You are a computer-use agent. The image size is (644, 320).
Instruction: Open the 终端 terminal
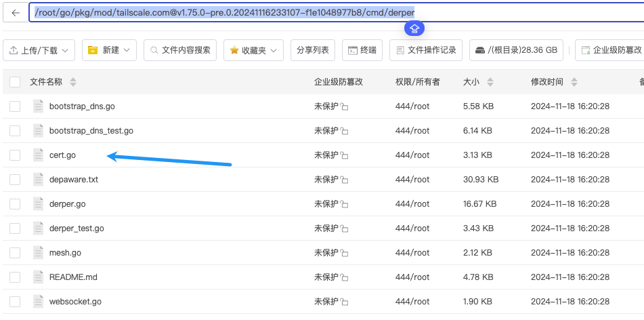click(362, 50)
